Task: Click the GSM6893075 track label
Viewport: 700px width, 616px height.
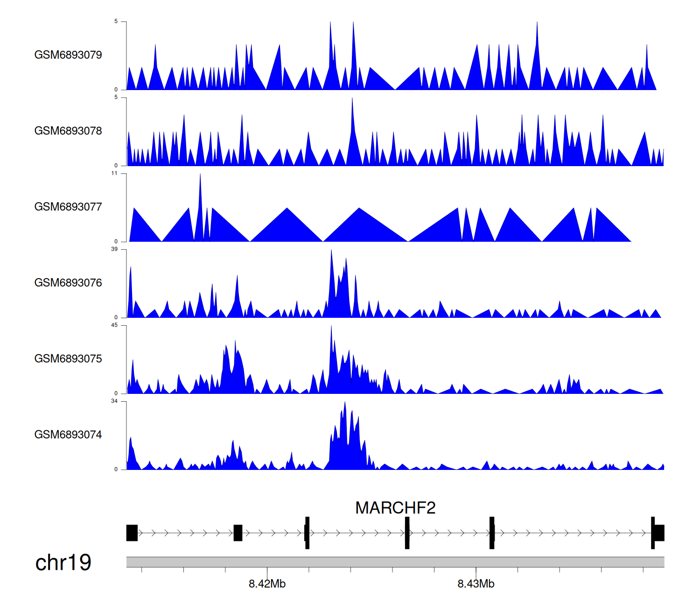Action: tap(68, 359)
